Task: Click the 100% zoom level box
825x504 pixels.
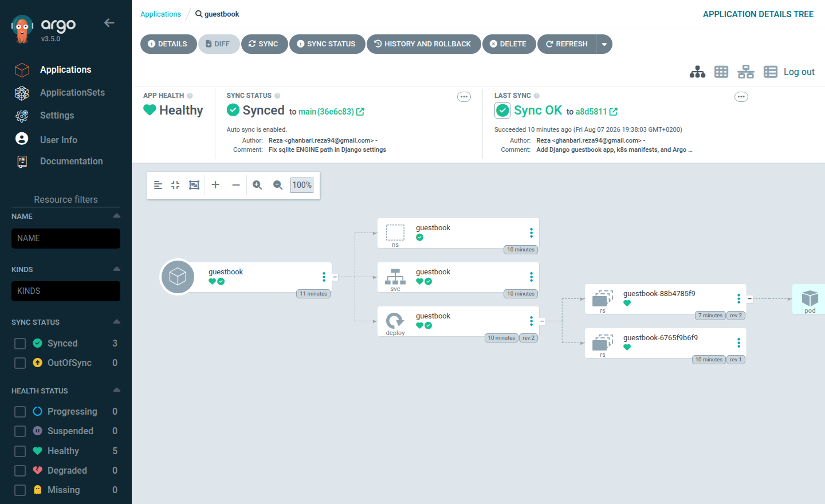Action: (x=302, y=185)
